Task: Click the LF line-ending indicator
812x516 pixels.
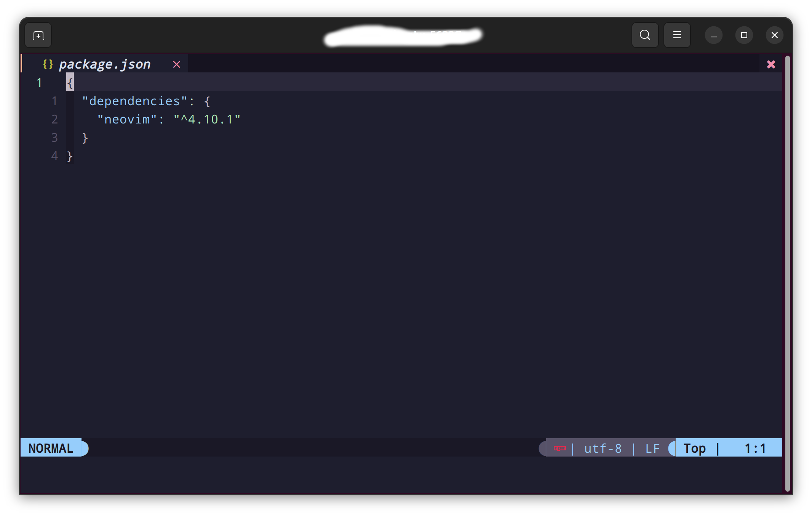Action: pyautogui.click(x=652, y=448)
